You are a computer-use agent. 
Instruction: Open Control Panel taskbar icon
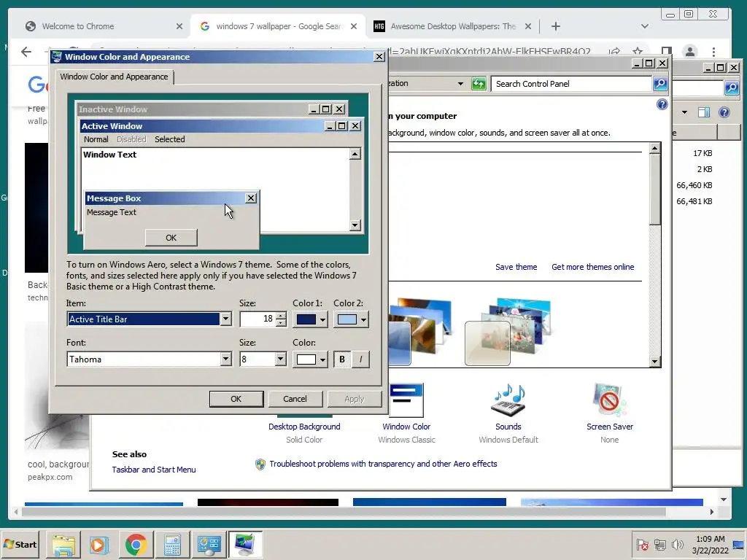tap(209, 545)
